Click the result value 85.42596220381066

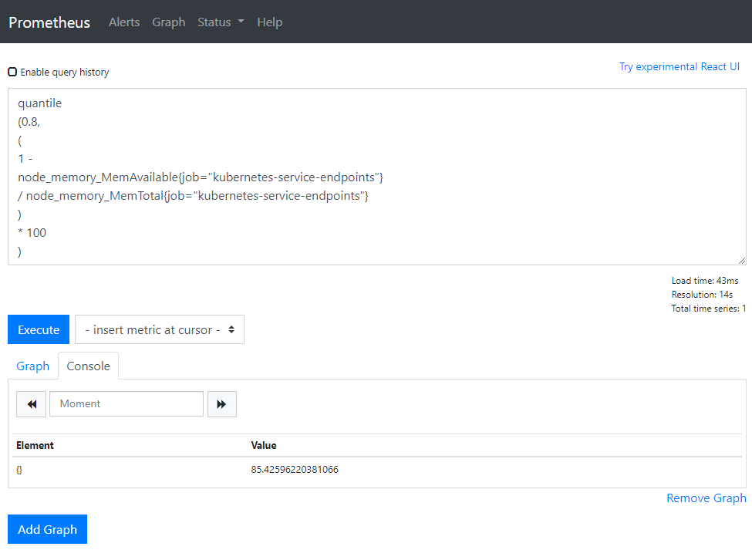point(295,469)
